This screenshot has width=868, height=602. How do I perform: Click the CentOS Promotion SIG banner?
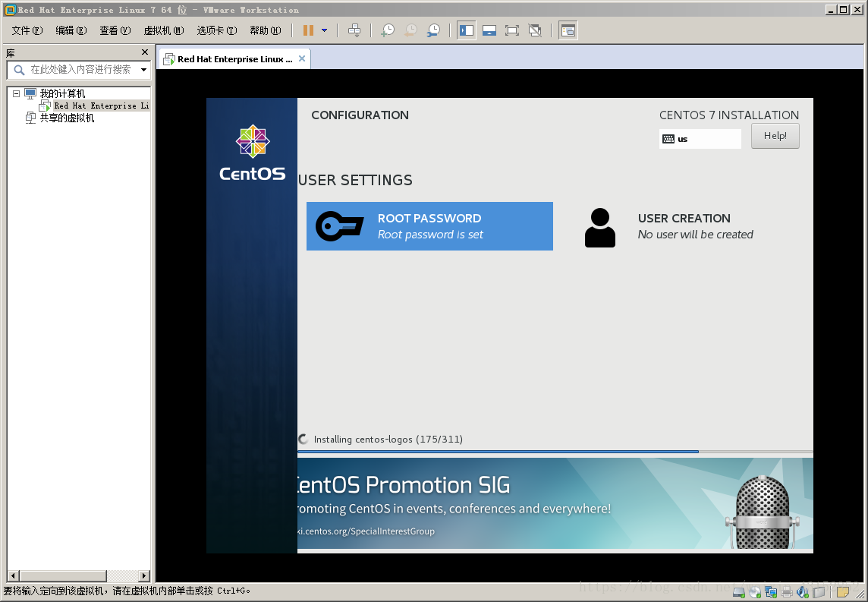555,503
